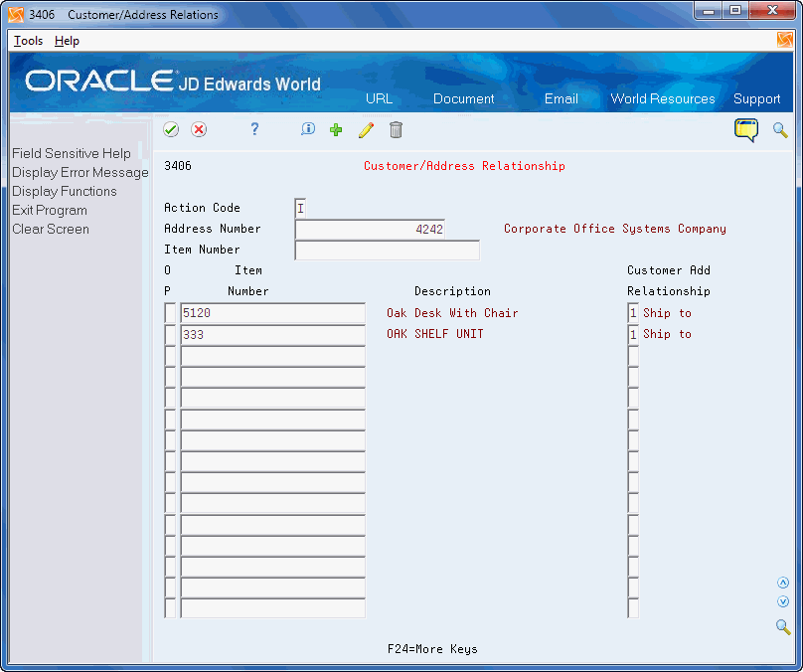The image size is (803, 672).
Task: Open World Resources link
Action: 663,98
